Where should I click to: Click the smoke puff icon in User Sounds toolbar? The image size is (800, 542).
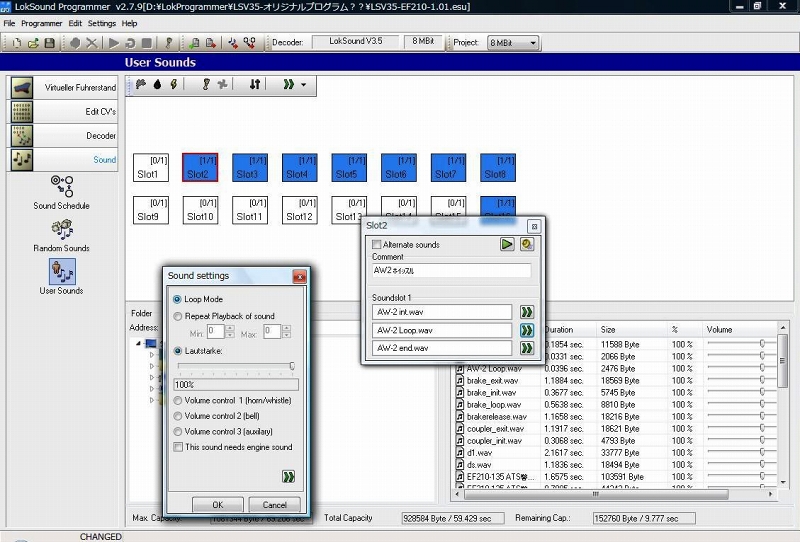tap(141, 84)
